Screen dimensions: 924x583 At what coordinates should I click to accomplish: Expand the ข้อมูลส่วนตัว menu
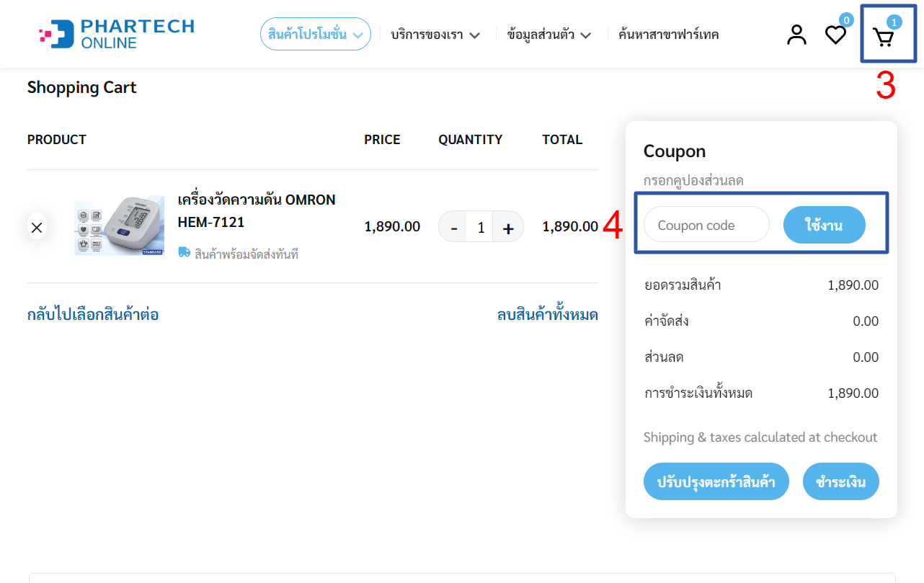point(549,35)
